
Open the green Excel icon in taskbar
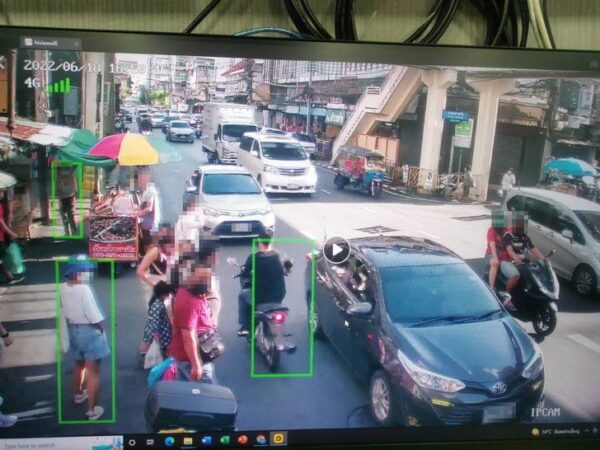[x=224, y=439]
